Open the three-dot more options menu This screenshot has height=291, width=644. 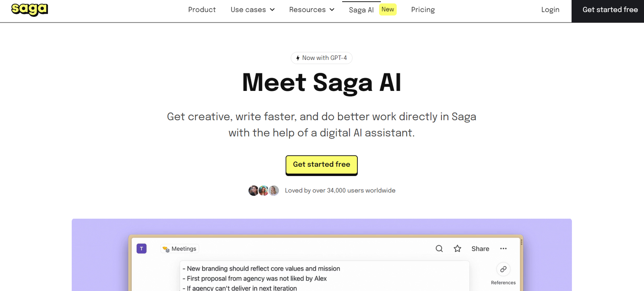(x=503, y=249)
